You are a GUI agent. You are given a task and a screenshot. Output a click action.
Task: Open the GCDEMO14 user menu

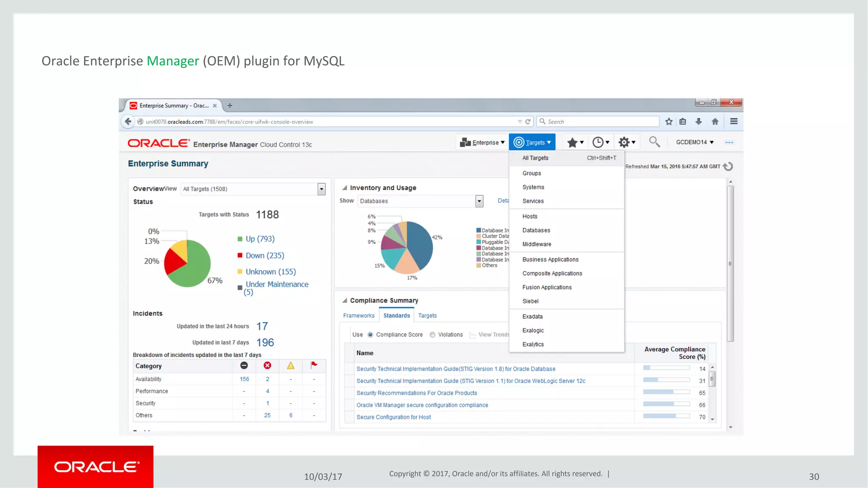tap(695, 142)
